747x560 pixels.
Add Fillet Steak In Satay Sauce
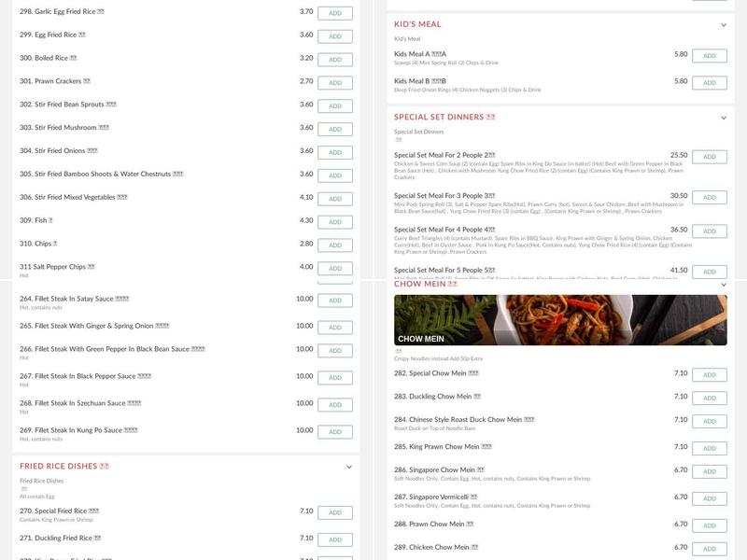(x=334, y=301)
